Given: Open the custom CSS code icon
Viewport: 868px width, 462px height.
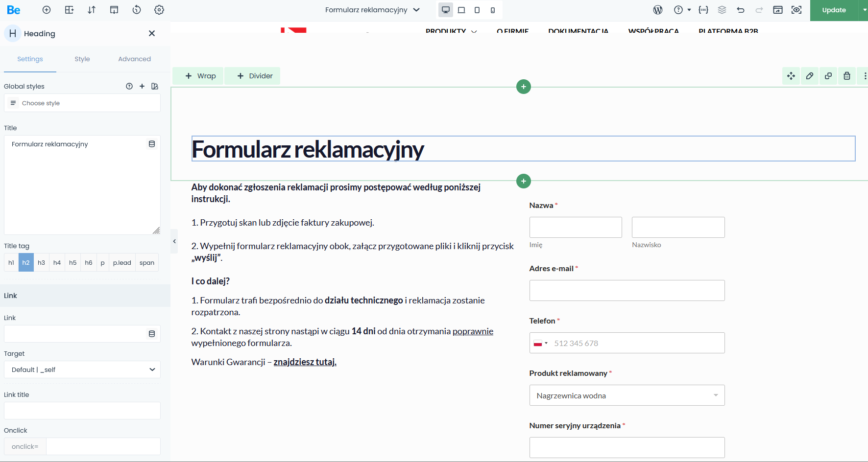Looking at the screenshot, I should pyautogui.click(x=703, y=10).
